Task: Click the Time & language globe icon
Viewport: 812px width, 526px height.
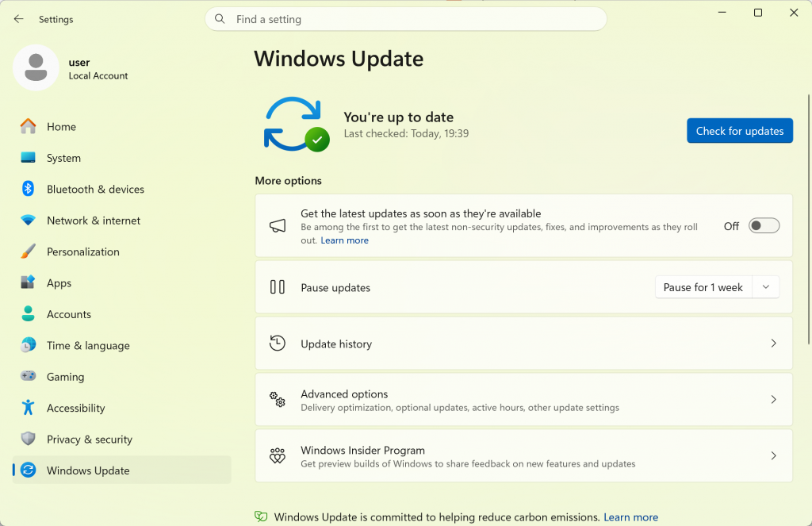Action: [x=28, y=345]
